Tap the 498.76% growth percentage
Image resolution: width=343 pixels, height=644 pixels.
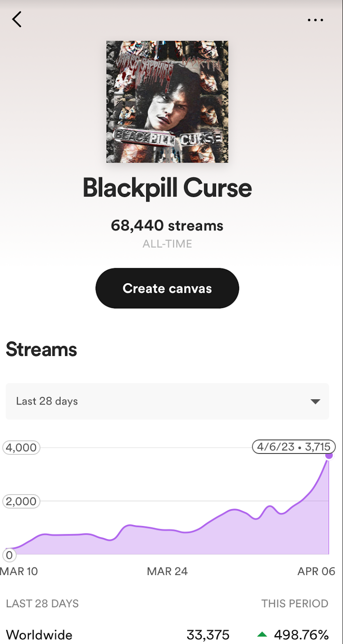point(301,634)
